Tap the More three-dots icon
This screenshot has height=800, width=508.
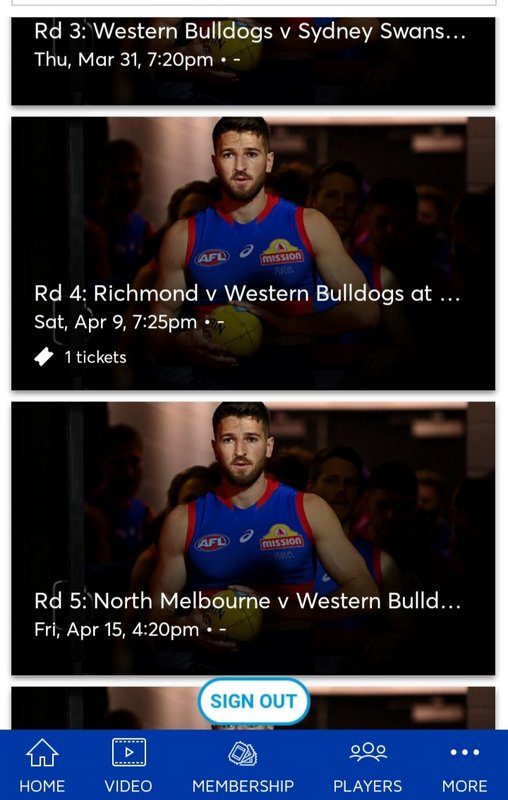coord(464,752)
